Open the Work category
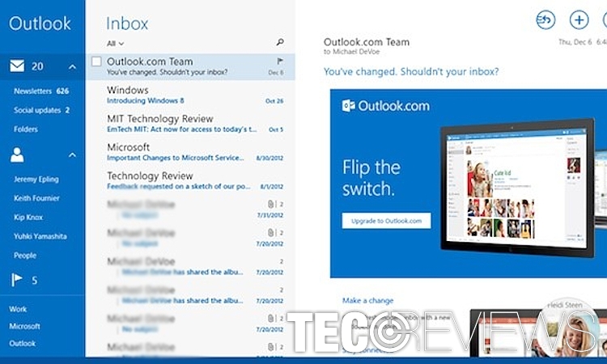The width and height of the screenshot is (607, 364). (18, 309)
